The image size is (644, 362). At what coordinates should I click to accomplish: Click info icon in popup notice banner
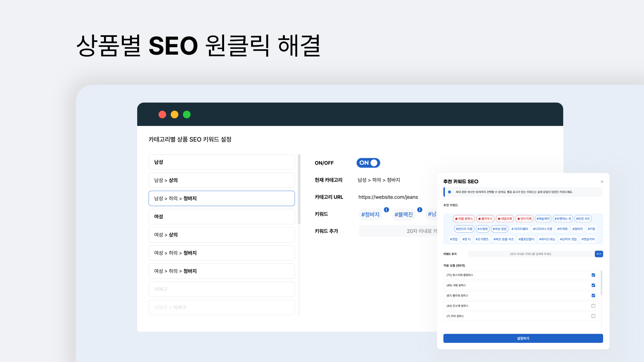click(449, 192)
